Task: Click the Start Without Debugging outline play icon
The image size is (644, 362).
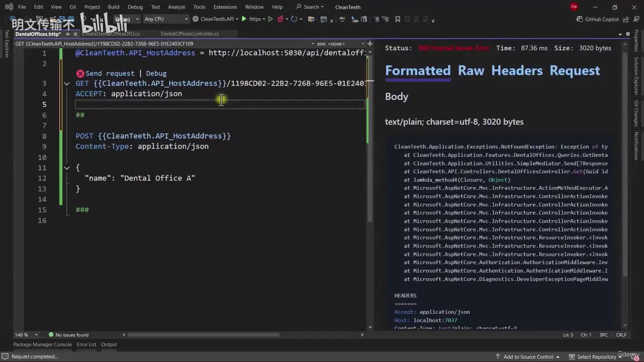Action: [270, 19]
